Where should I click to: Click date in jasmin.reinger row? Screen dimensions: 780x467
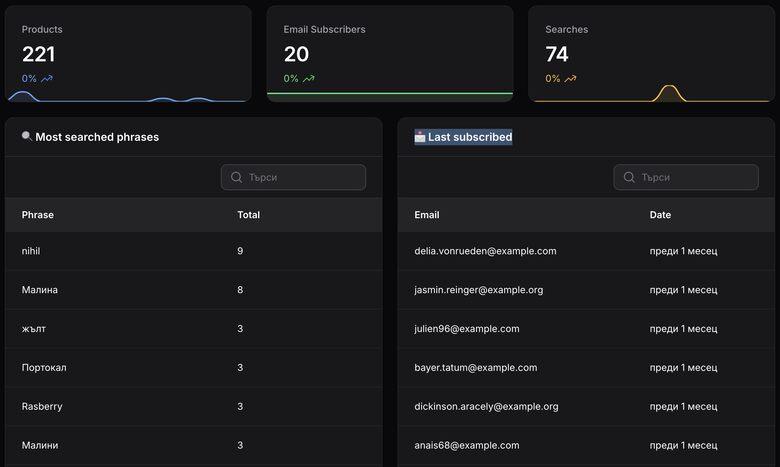[x=683, y=290]
